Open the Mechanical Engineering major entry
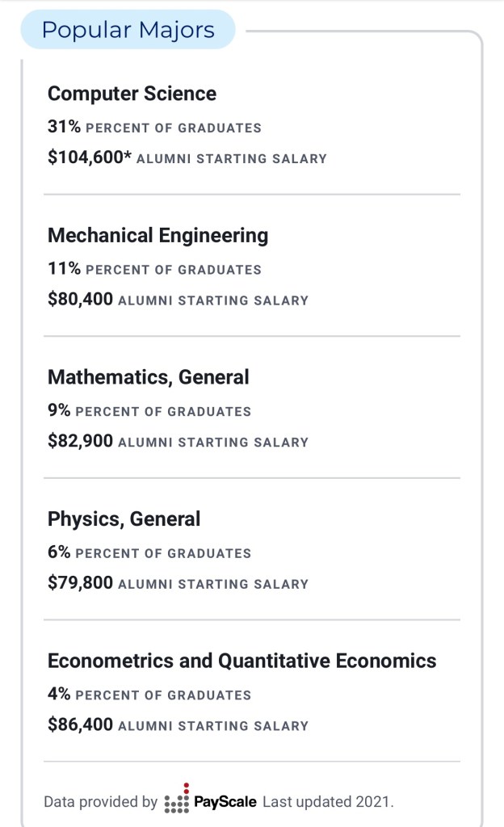Screen dimensions: 504x827 pyautogui.click(x=157, y=236)
